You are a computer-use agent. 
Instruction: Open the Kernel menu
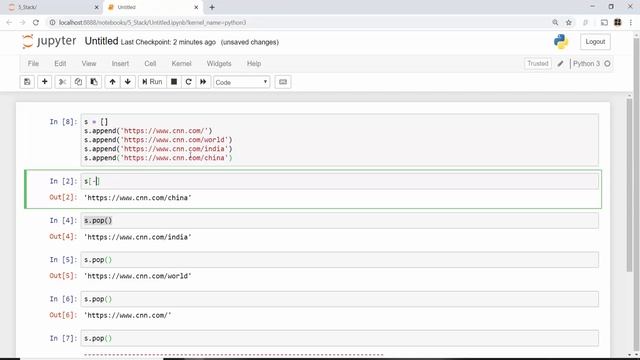point(181,64)
